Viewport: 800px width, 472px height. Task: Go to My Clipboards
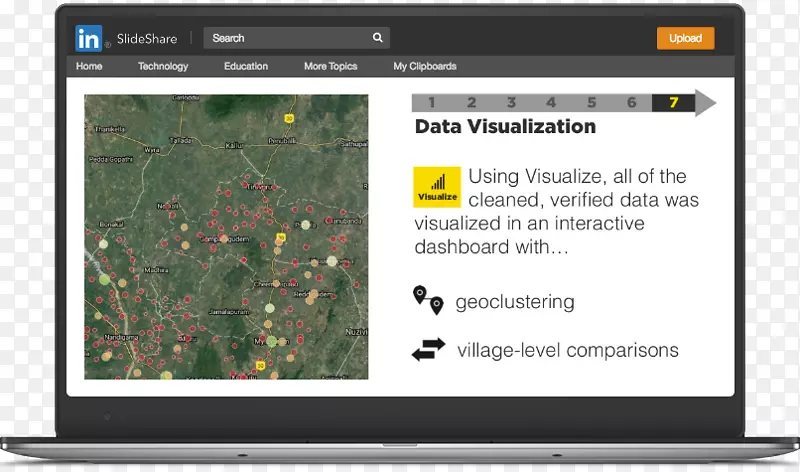[x=425, y=66]
